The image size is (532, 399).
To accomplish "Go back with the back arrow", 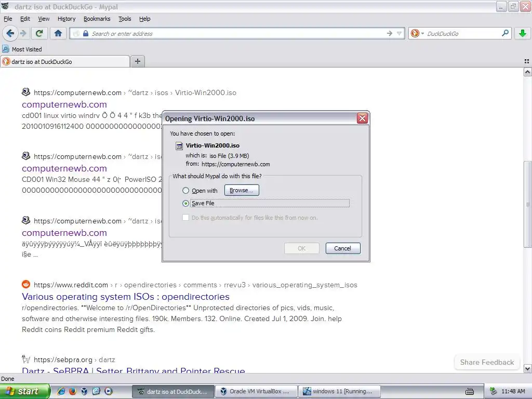I will tap(10, 33).
